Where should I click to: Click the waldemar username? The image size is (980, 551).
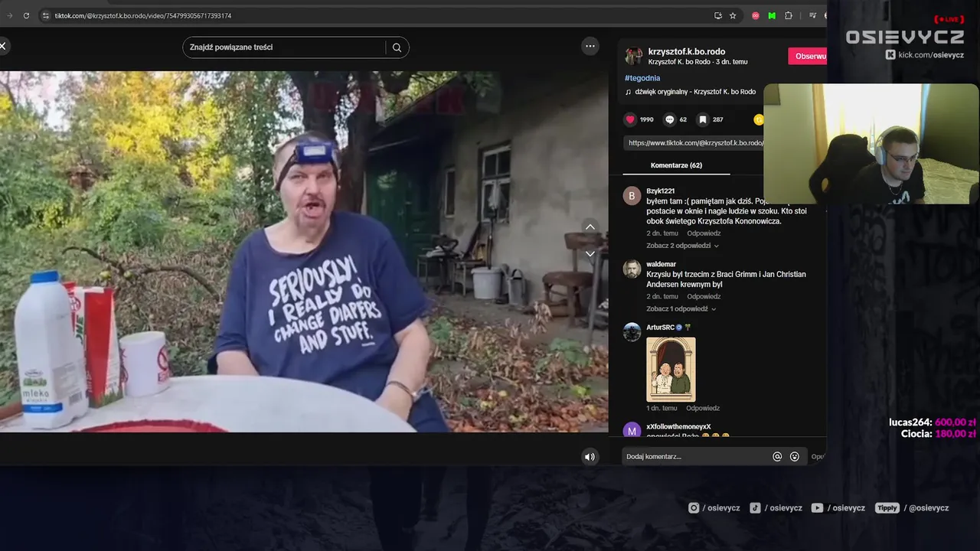coord(661,264)
